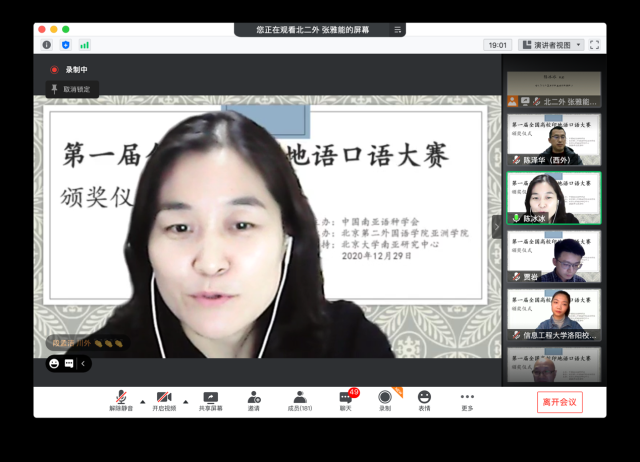Click the meeting info icon at top left
Viewport: 640px width, 462px height.
tap(47, 45)
